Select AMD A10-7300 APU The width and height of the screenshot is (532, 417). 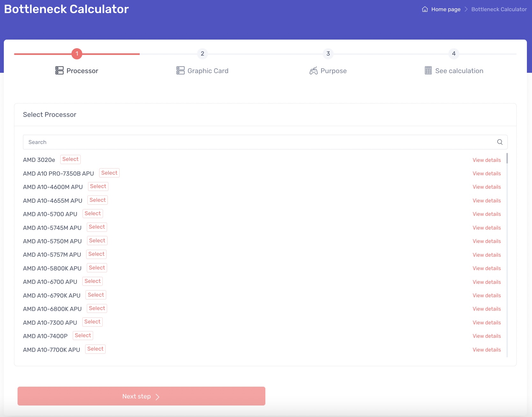click(92, 322)
